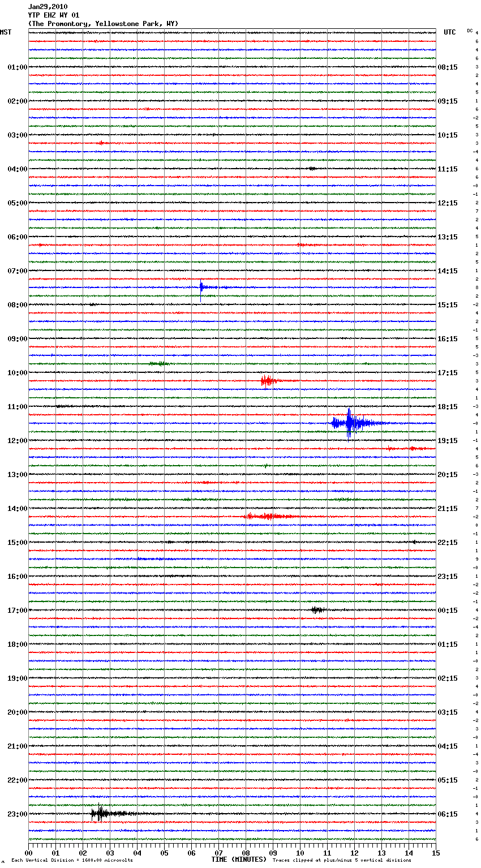Click the 14:15 UTC time label
Viewport: 481px width, 868px height.
[448, 271]
